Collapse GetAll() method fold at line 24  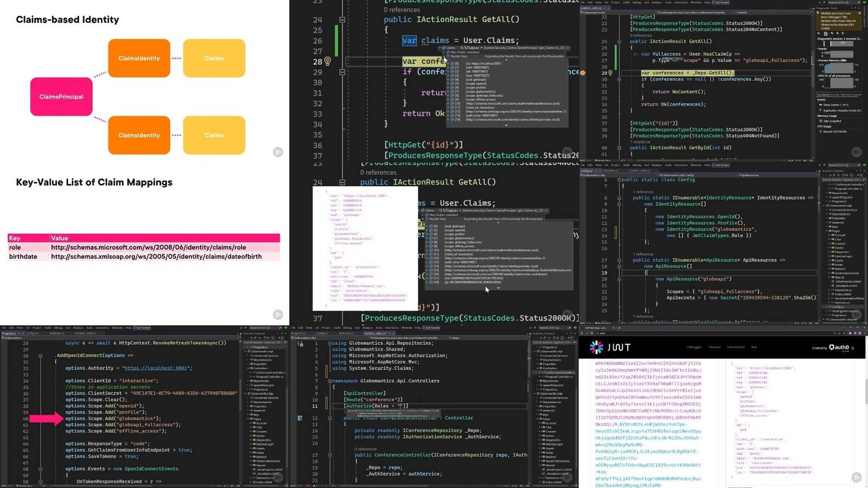point(342,20)
